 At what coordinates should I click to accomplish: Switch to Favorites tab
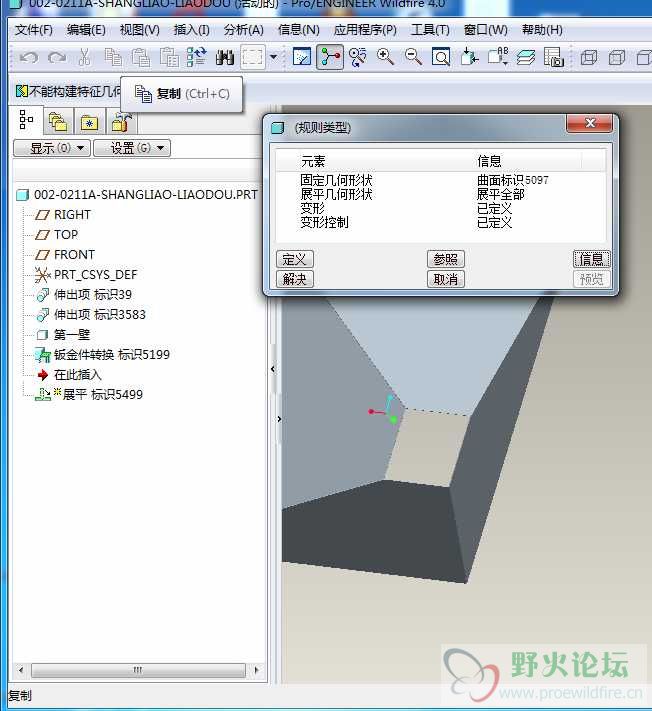[89, 122]
